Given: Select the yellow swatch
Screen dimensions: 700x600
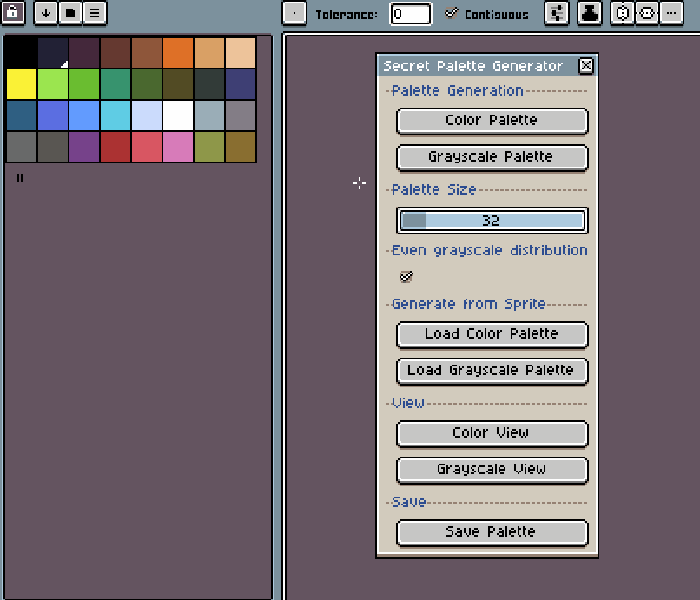Looking at the screenshot, I should (22, 84).
